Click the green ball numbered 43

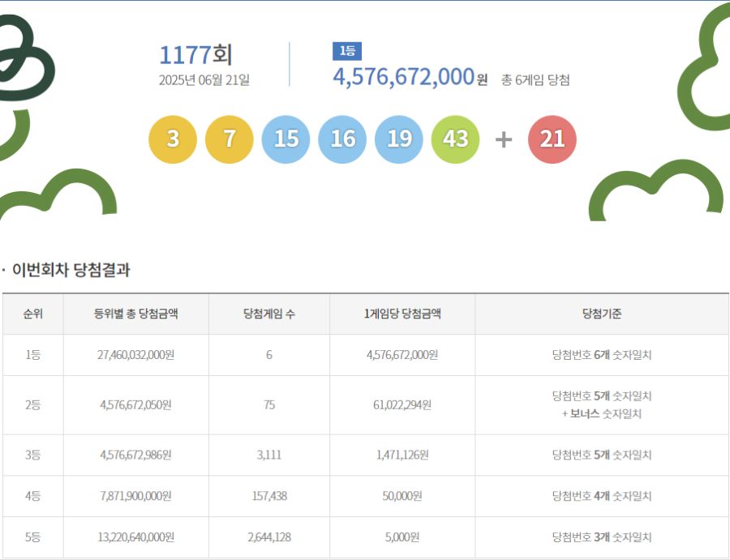pyautogui.click(x=455, y=139)
